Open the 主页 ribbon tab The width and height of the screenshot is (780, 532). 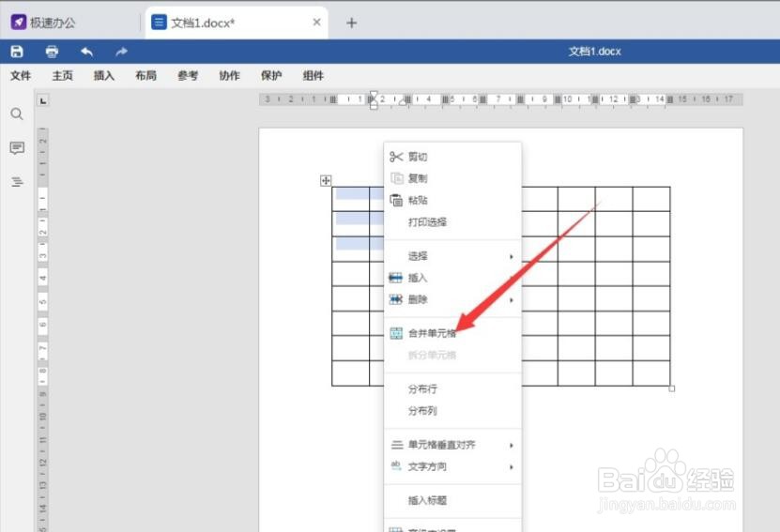tap(63, 76)
